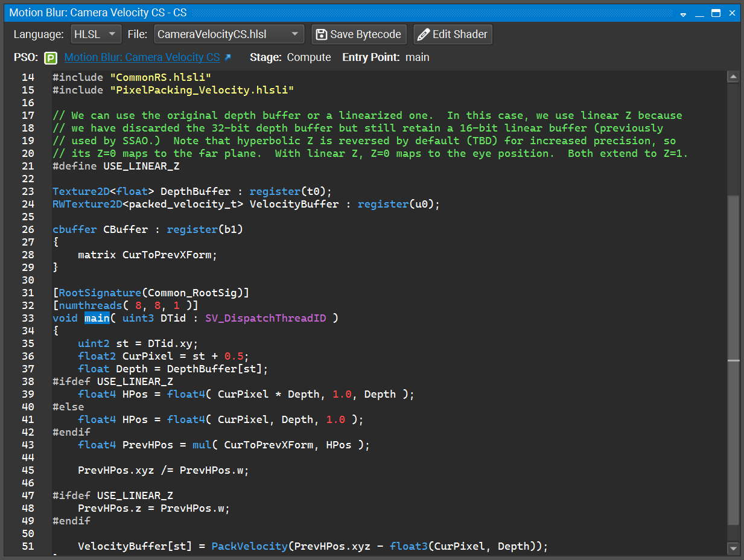Click line number 33 in the gutter
This screenshot has width=744, height=560.
[28, 318]
